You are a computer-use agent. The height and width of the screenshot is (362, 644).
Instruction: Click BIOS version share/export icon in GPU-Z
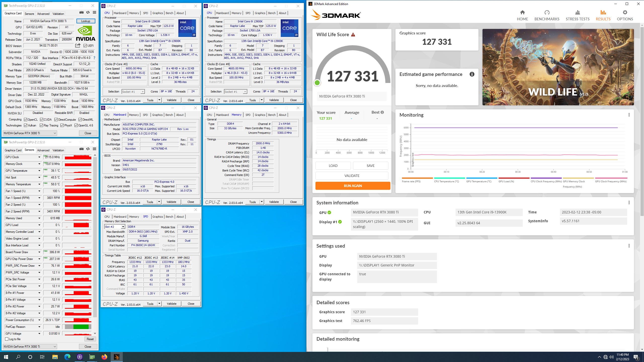tap(78, 46)
